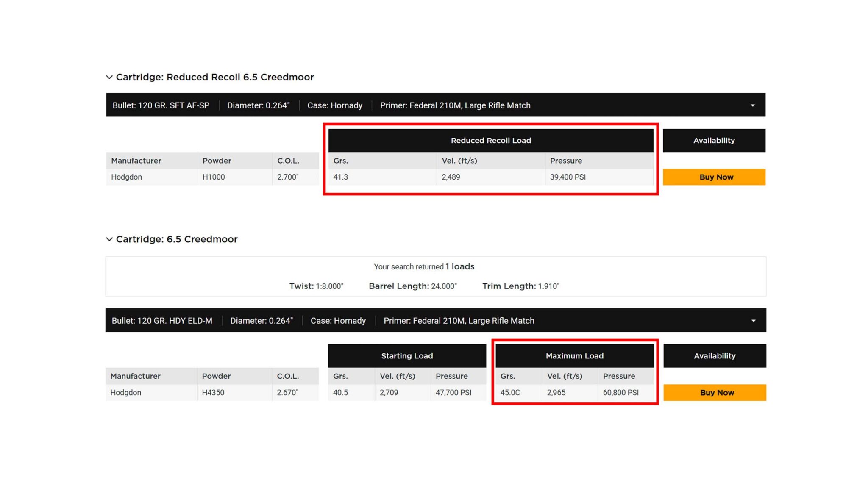Click the 45.0C maximum grains value
The width and height of the screenshot is (868, 488).
tap(510, 393)
